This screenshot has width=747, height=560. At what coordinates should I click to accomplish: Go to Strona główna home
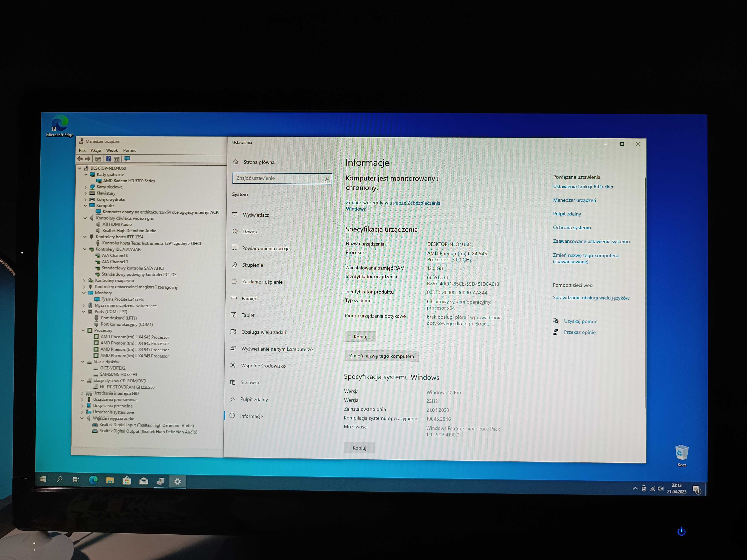(x=259, y=162)
